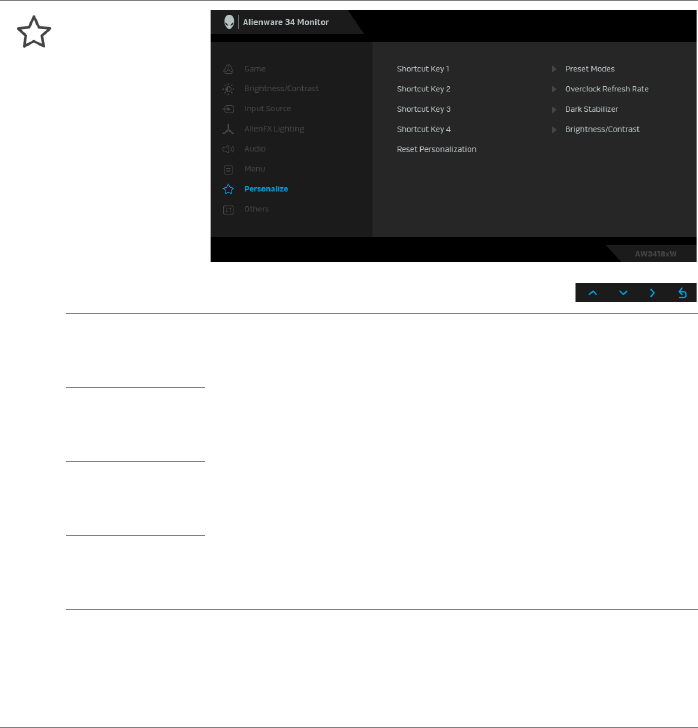Click Brightness/Contrast value for Shortcut Key 4
The height and width of the screenshot is (728, 698).
click(x=602, y=129)
